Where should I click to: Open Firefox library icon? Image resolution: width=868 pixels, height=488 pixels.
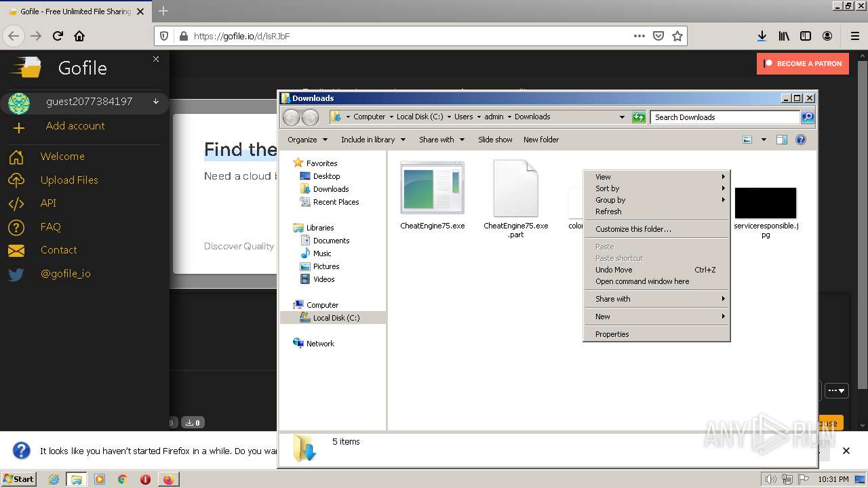click(x=784, y=36)
